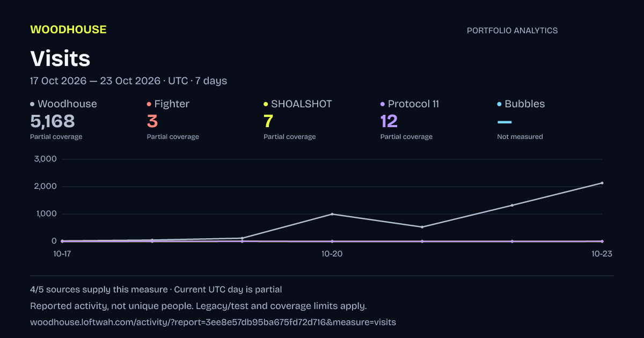This screenshot has height=338, width=644.
Task: Click the 10-17 x-axis label
Action: coord(62,254)
